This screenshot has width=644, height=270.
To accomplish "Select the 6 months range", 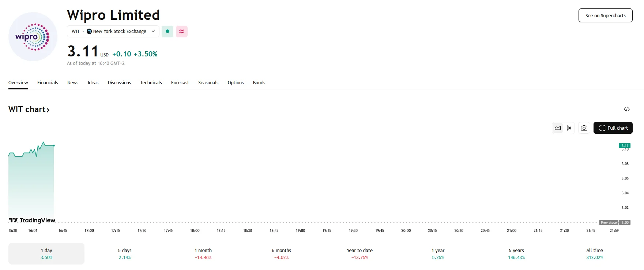I will click(281, 254).
